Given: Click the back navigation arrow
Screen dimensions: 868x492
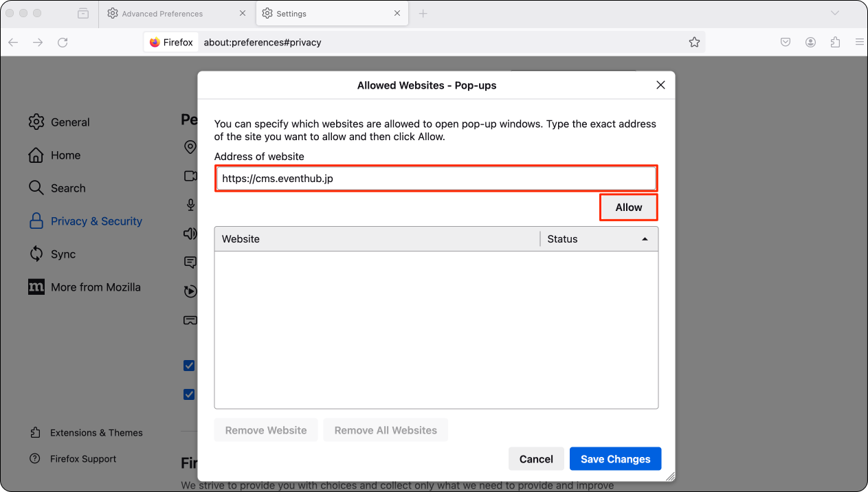Looking at the screenshot, I should 13,43.
